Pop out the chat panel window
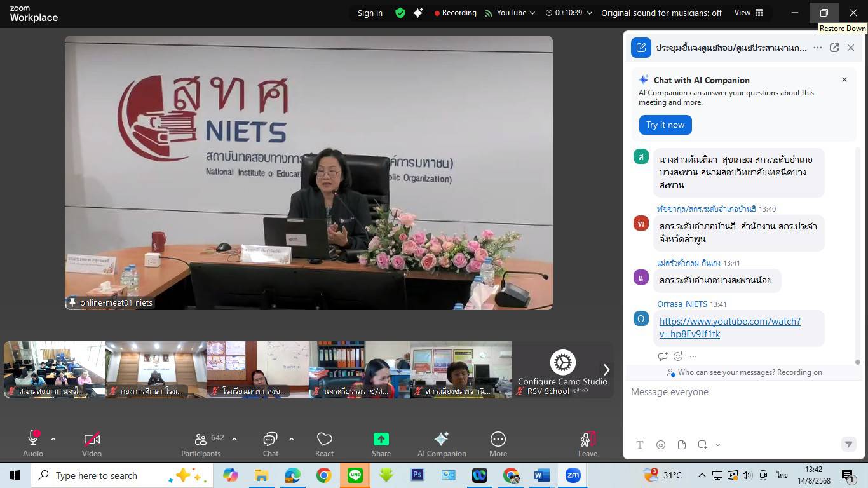 coord(834,48)
